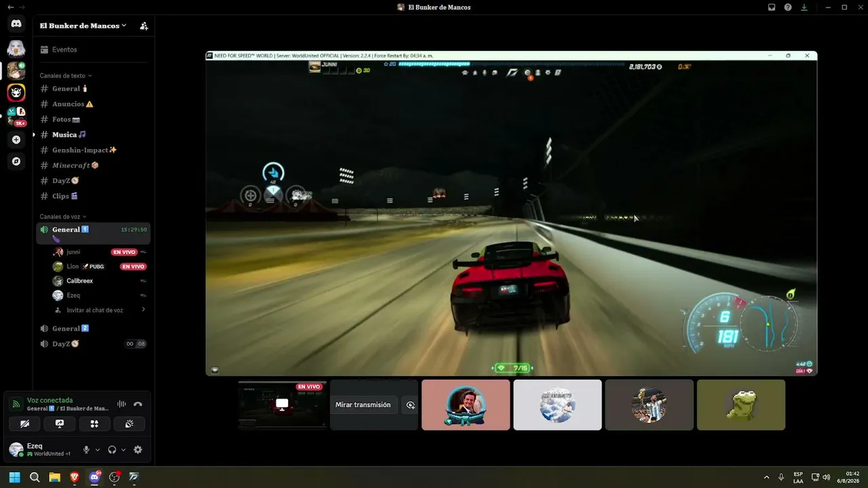Open the General text channel
This screenshot has width=868, height=488.
[x=94, y=89]
